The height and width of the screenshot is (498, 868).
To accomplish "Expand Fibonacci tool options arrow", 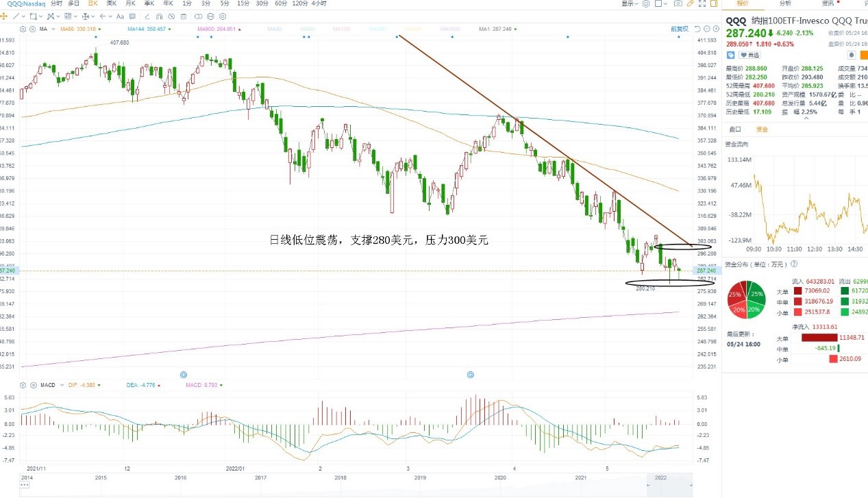I will tap(75, 16).
